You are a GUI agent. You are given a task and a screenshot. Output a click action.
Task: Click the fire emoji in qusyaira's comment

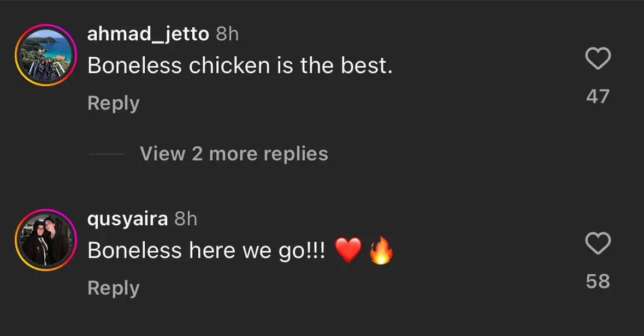381,251
